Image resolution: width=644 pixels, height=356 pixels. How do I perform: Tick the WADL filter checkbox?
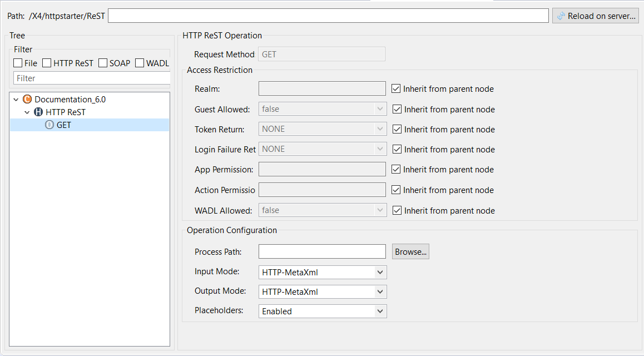click(x=140, y=63)
